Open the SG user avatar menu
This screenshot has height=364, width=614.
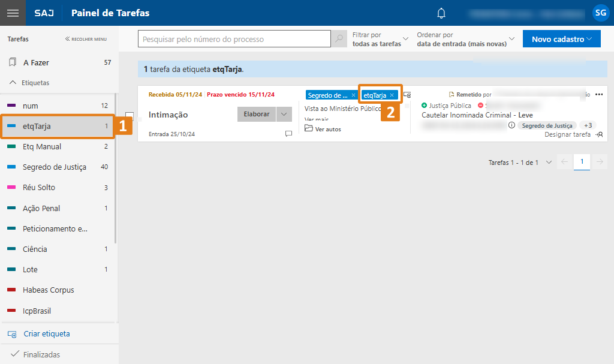600,13
